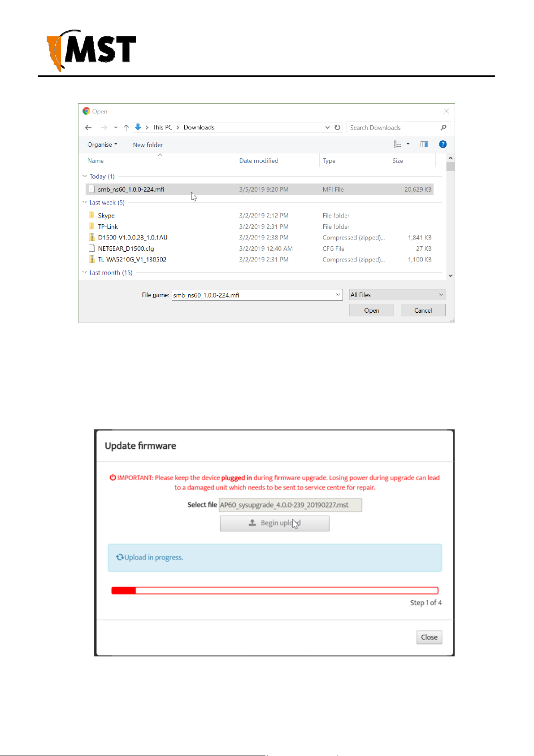The height and width of the screenshot is (756, 534).
Task: Navigate up one folder level
Action: (126, 127)
